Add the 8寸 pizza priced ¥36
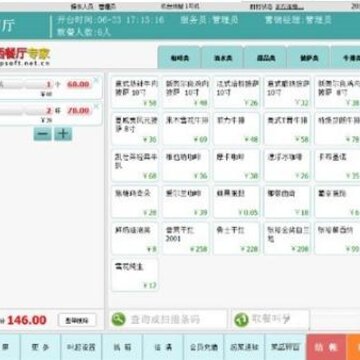360x360 pixels. coord(135,129)
